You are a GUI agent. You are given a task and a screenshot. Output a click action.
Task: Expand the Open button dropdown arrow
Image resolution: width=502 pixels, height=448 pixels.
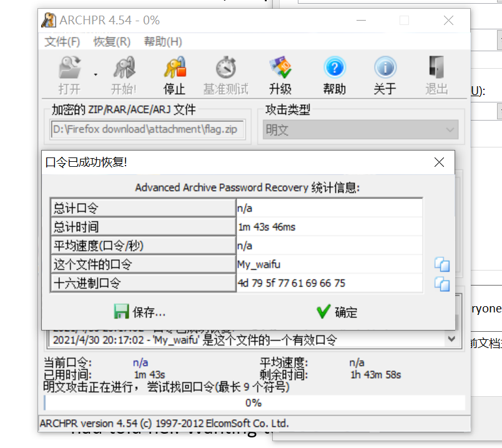point(96,74)
